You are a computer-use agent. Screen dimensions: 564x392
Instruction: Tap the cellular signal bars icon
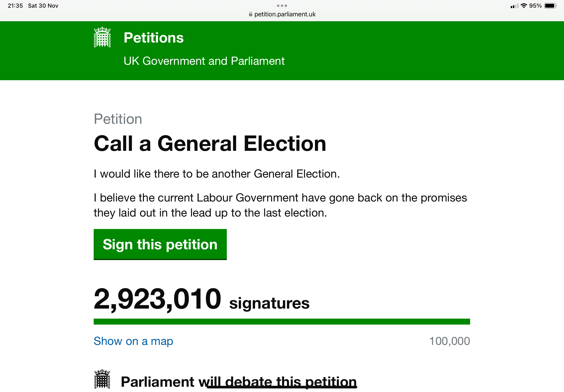[x=514, y=6]
